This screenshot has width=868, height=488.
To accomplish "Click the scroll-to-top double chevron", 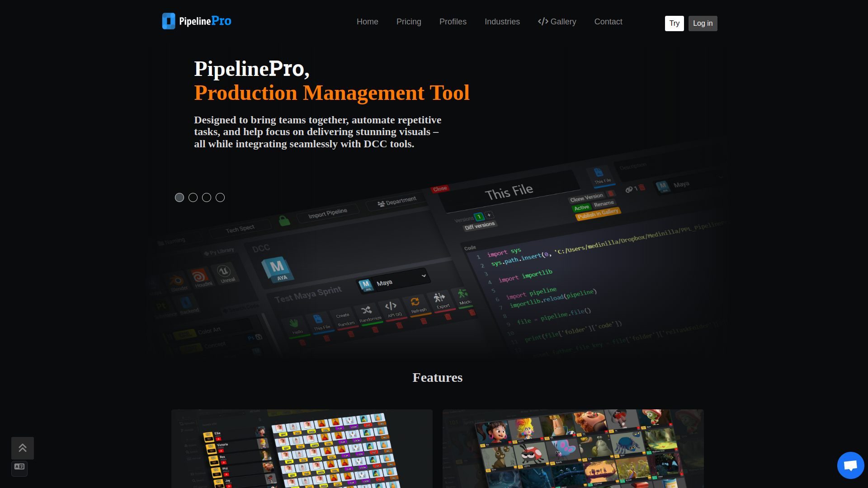I will tap(23, 448).
